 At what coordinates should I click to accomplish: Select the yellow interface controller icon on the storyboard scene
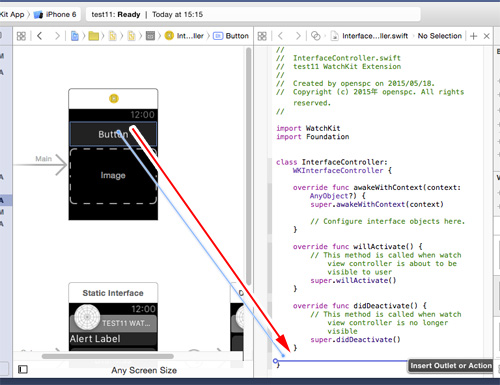[114, 98]
